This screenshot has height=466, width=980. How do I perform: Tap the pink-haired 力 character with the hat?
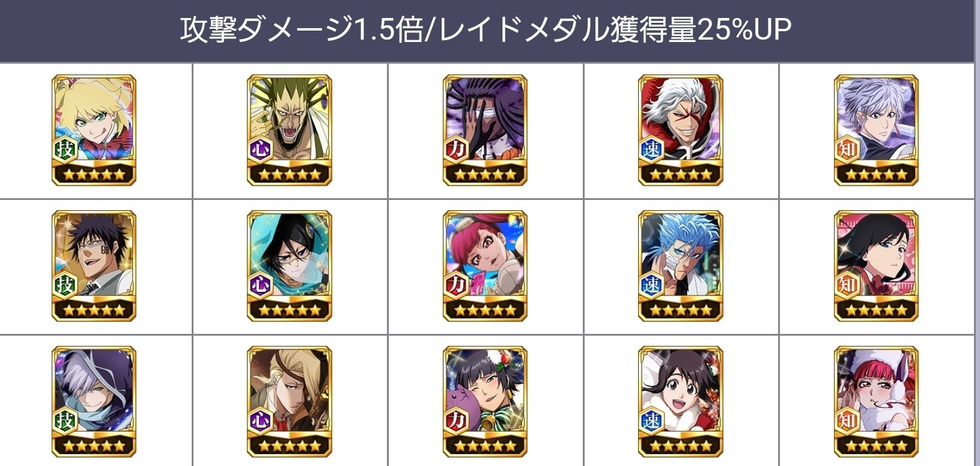pos(485,266)
